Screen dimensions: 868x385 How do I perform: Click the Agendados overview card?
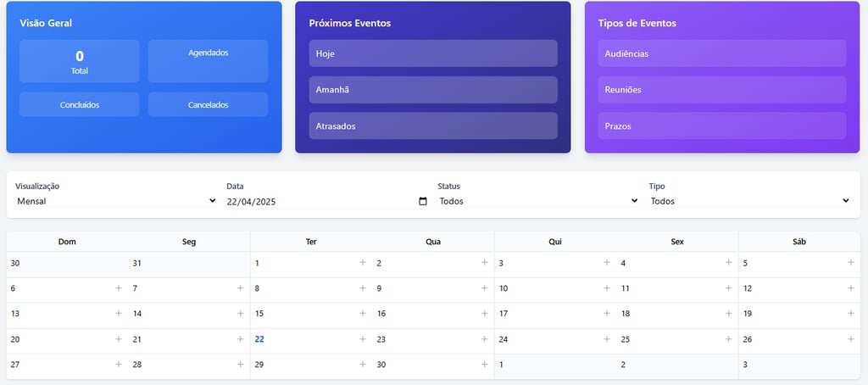[x=209, y=61]
